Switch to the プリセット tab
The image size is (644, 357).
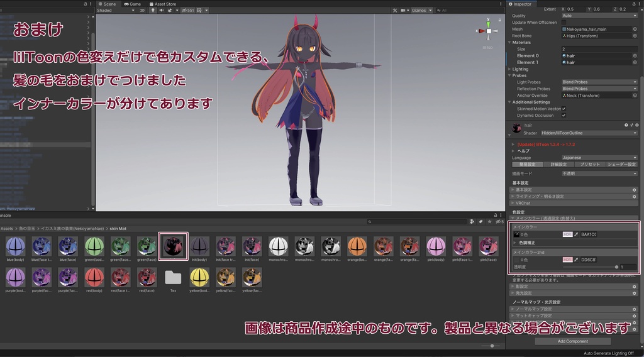point(590,164)
